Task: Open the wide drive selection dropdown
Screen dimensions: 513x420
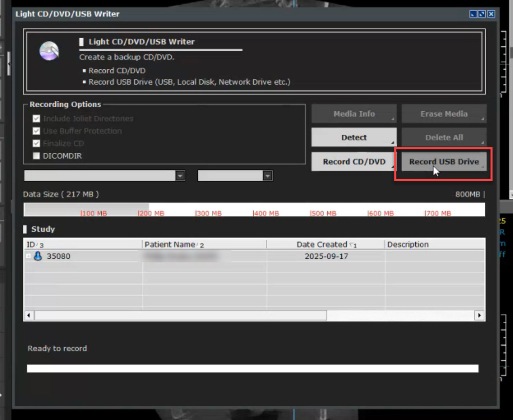Action: pyautogui.click(x=180, y=176)
